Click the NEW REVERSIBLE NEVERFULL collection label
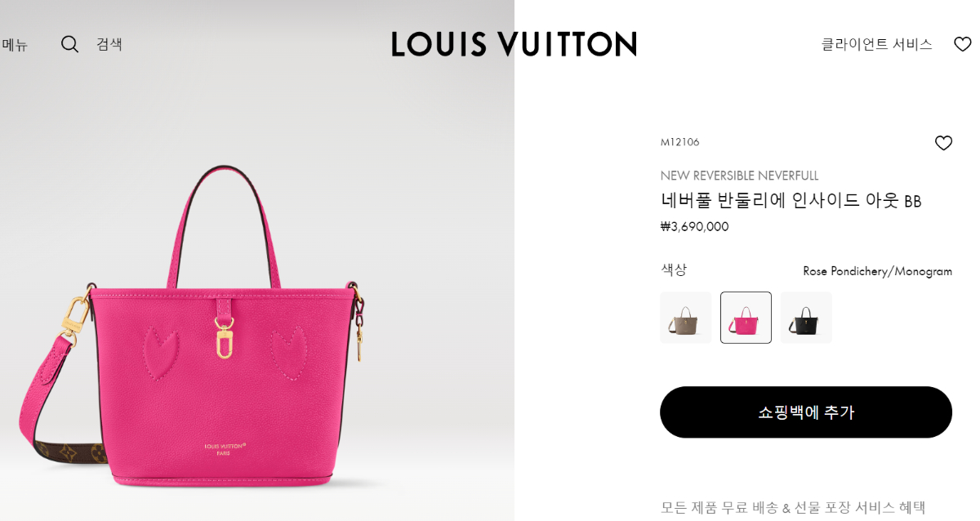 739,176
